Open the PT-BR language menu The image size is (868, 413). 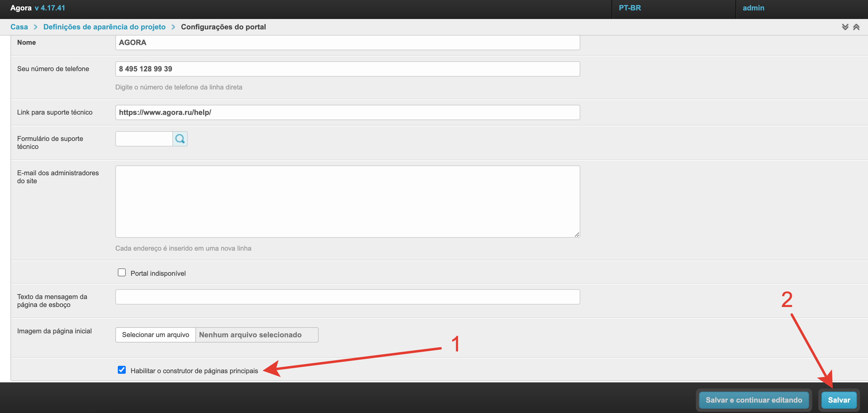(x=629, y=8)
